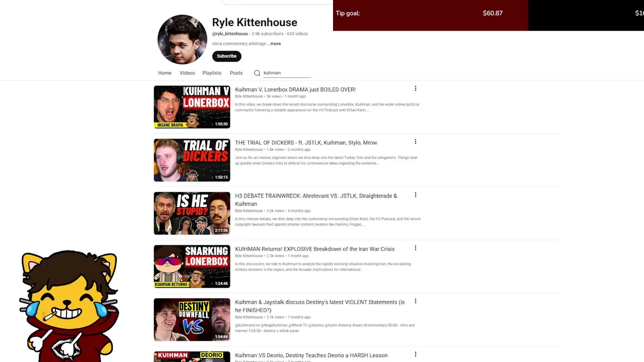This screenshot has height=362, width=644.
Task: Click the Kuihman & Jaystalk hashtags description
Action: pyautogui.click(x=325, y=328)
